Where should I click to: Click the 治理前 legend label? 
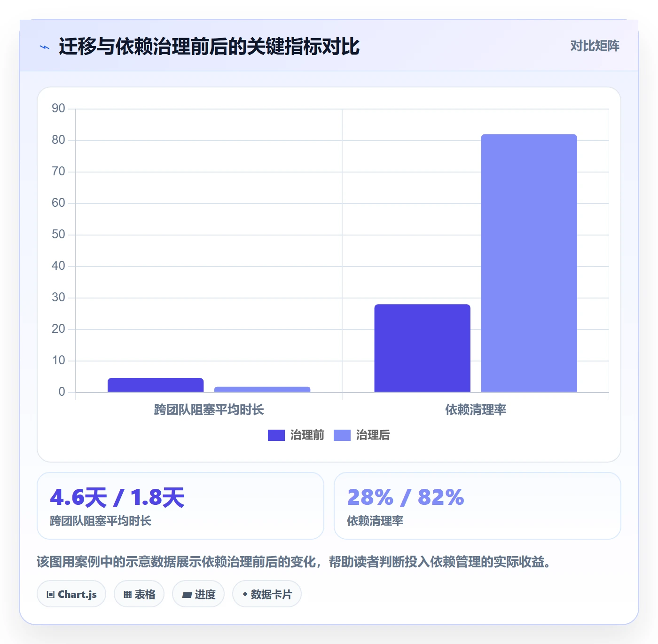click(x=307, y=435)
